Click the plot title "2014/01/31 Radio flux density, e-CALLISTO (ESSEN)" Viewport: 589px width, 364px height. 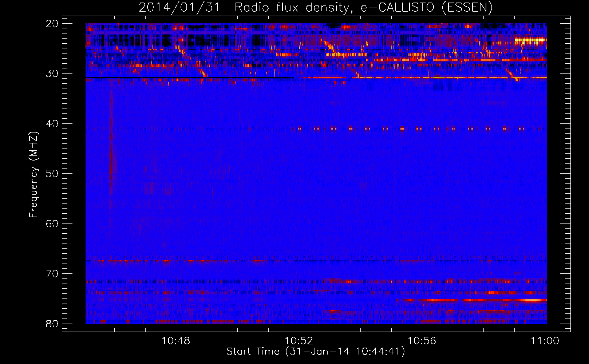(x=316, y=8)
